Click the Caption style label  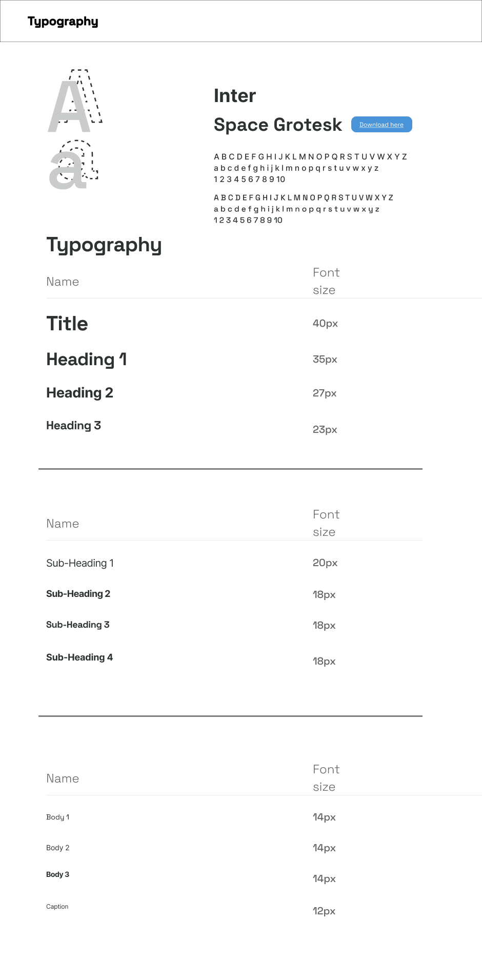[x=57, y=907]
